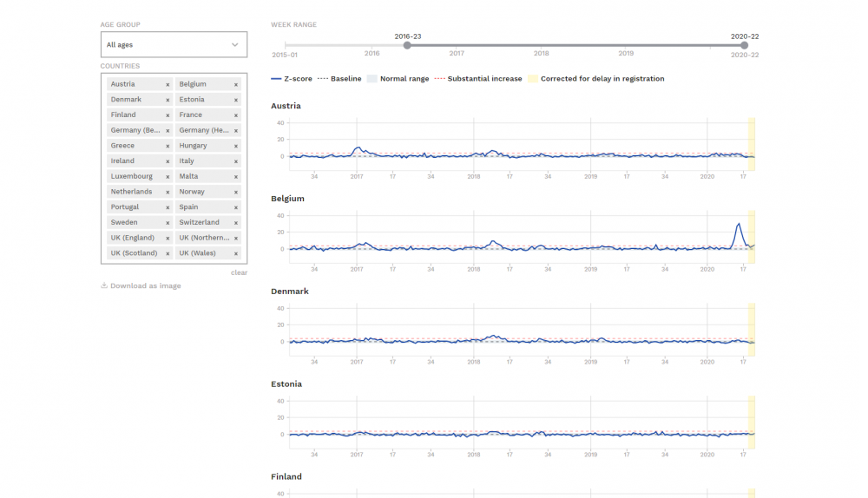Clear all selected countries
Screen dimensions: 868x498
point(239,272)
